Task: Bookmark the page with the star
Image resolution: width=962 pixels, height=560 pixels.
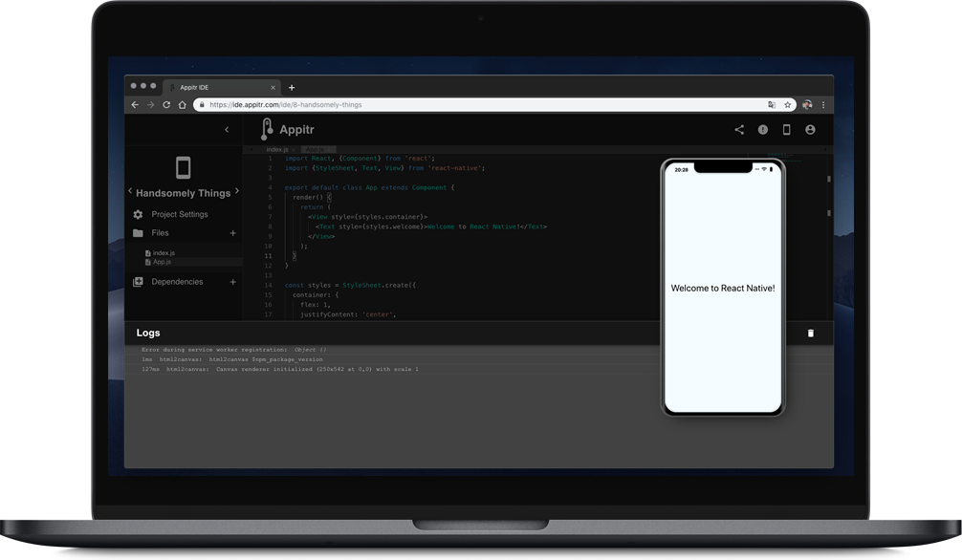Action: pyautogui.click(x=788, y=105)
